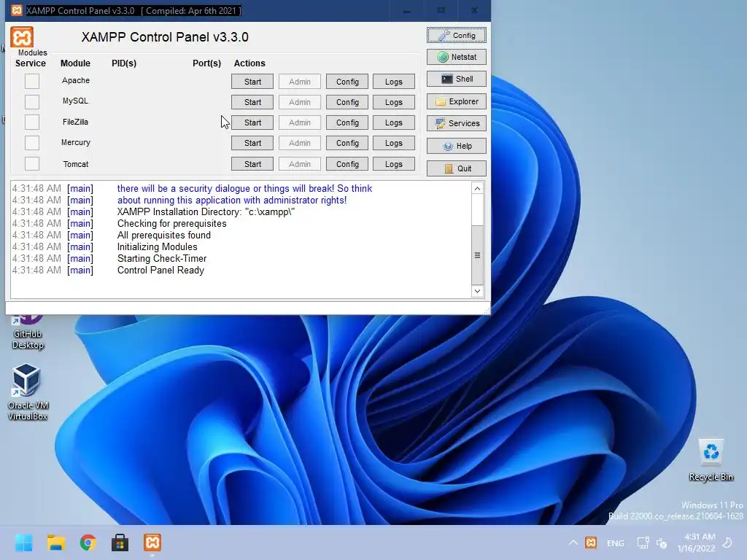Open network tray icon
The height and width of the screenshot is (560, 747).
(x=643, y=542)
